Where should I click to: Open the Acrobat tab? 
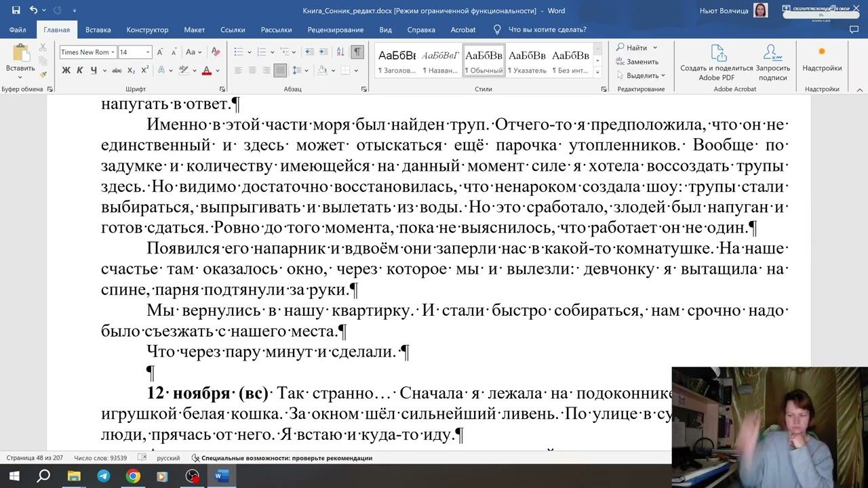click(x=463, y=30)
